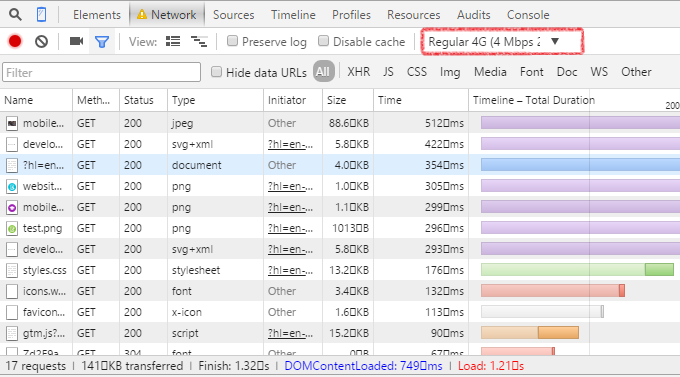Open the Regular 4G throttling dropdown

coord(502,42)
